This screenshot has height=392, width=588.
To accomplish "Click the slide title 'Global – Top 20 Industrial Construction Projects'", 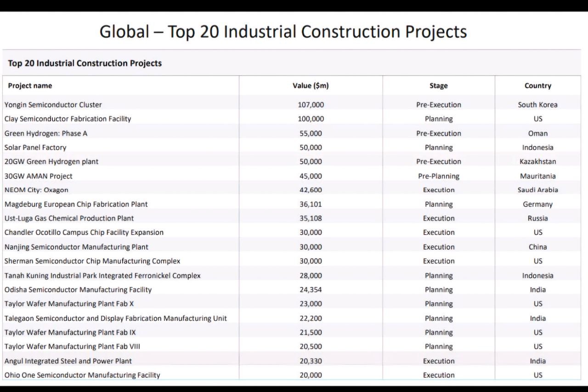I will (x=283, y=32).
